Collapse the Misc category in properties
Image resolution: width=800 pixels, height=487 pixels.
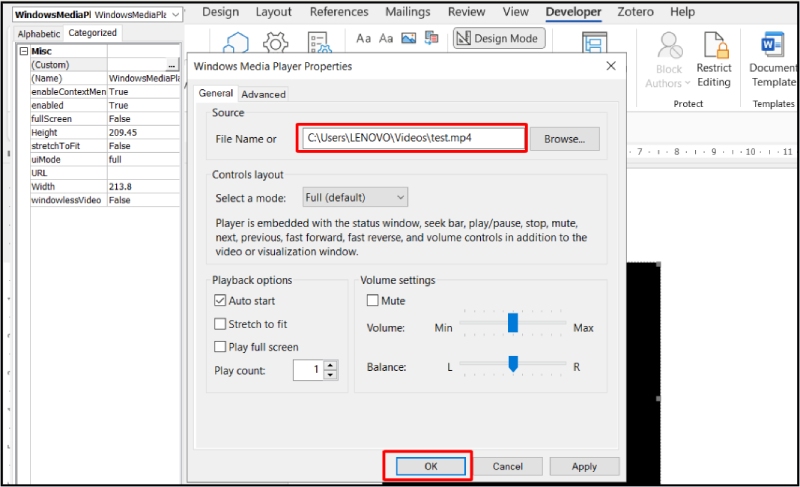tap(24, 51)
